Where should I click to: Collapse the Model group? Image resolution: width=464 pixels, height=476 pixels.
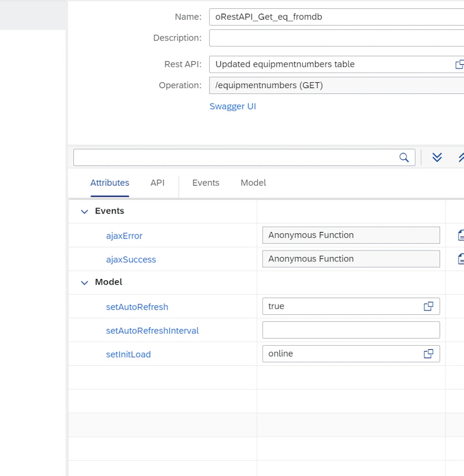pos(85,283)
